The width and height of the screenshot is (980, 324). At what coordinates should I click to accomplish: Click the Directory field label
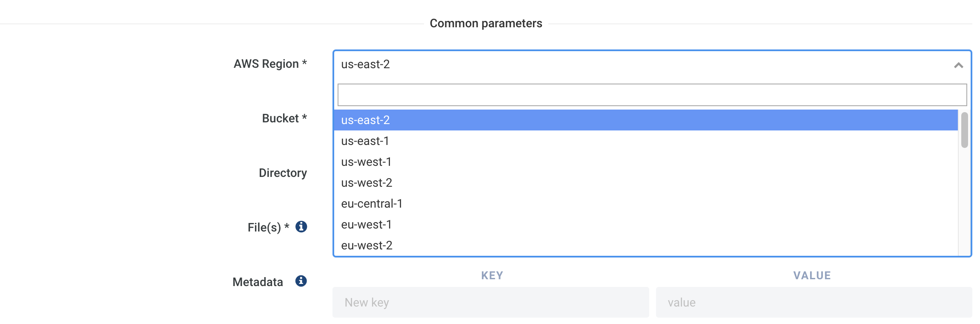[283, 173]
